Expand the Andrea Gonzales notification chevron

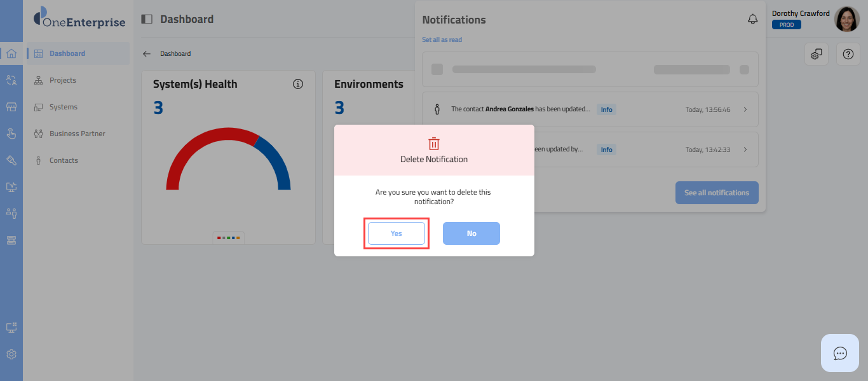[x=745, y=109]
